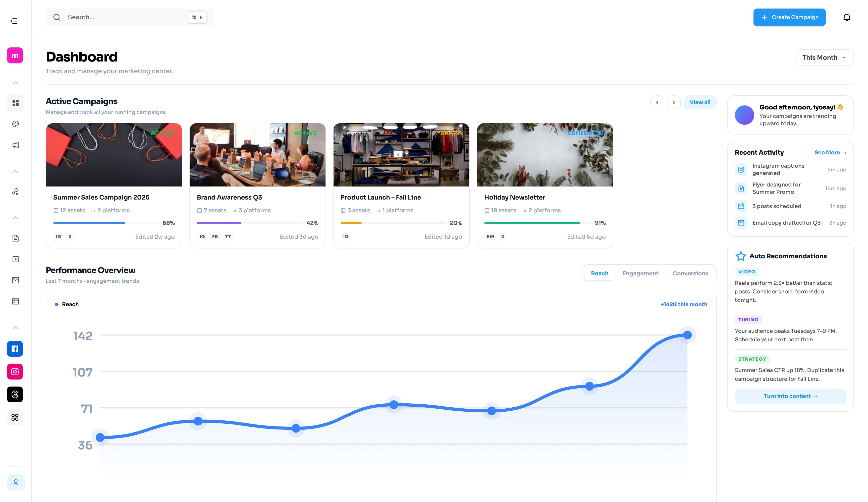Open the bubbles analytics icon in sidebar

(x=16, y=192)
